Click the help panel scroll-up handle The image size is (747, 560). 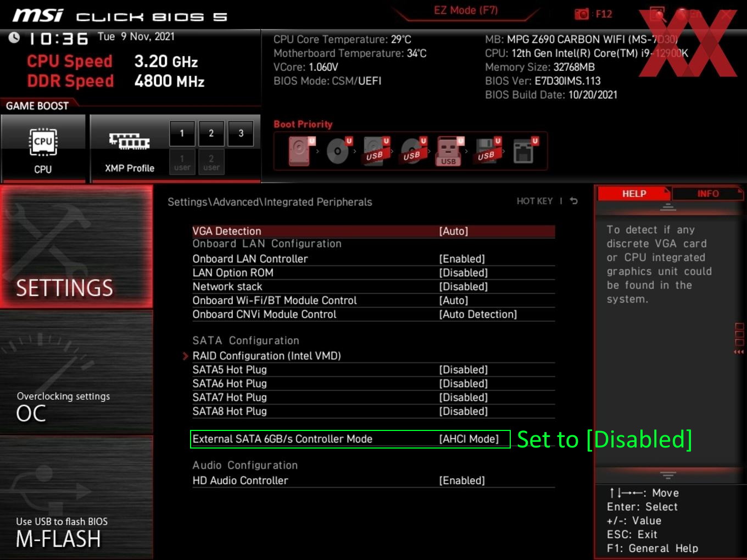pyautogui.click(x=668, y=207)
